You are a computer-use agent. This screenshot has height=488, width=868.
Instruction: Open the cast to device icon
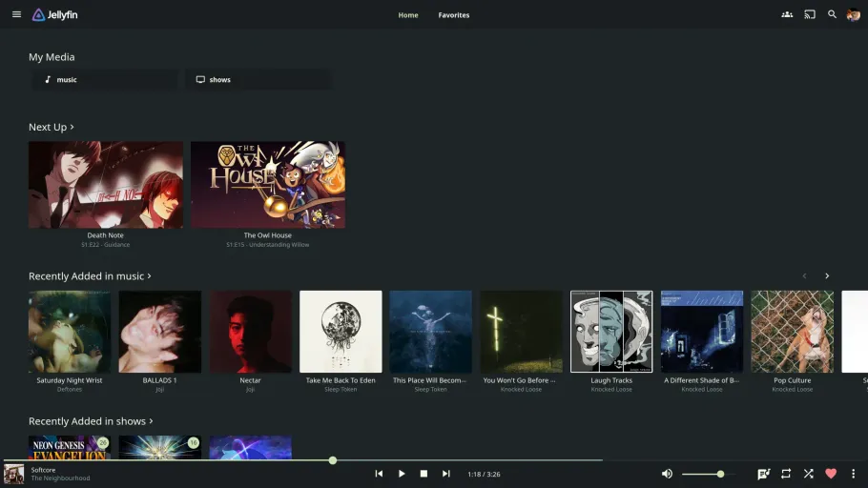[x=809, y=14]
